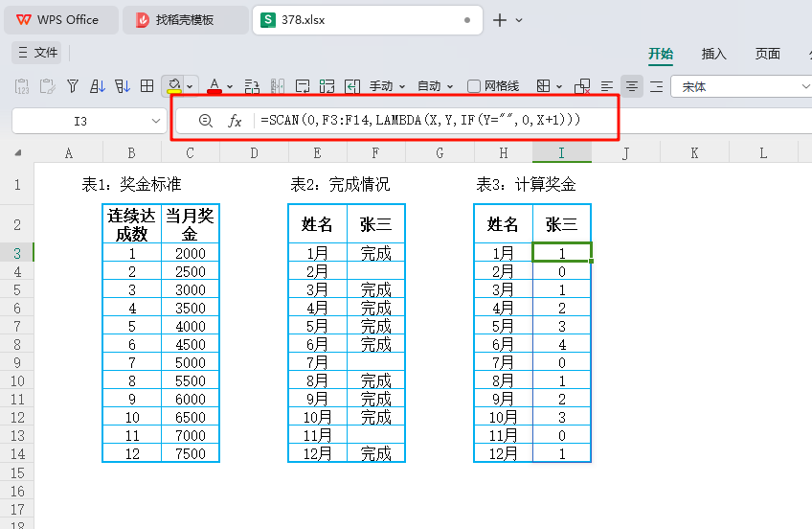Click the insert cells grid icon

327,86
